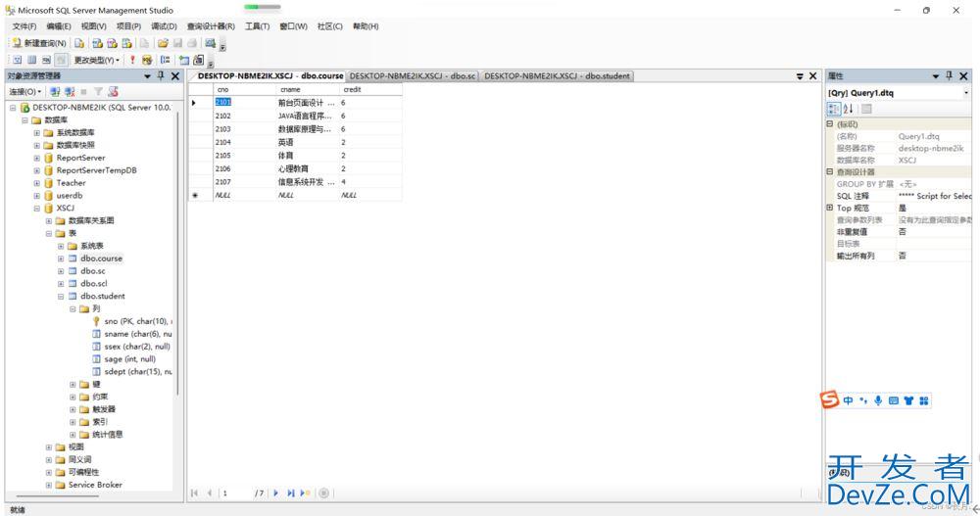This screenshot has height=516, width=980.
Task: Click the Verify SQL Syntax icon
Action: [x=147, y=60]
